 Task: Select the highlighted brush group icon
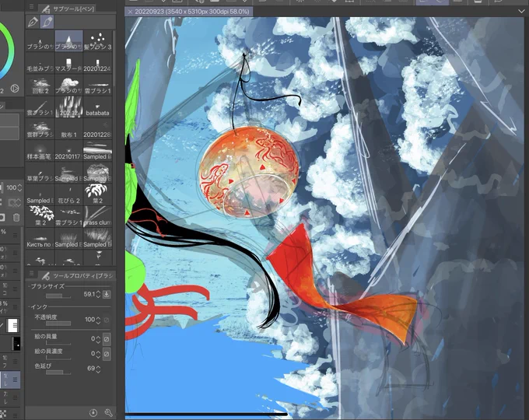(x=47, y=22)
